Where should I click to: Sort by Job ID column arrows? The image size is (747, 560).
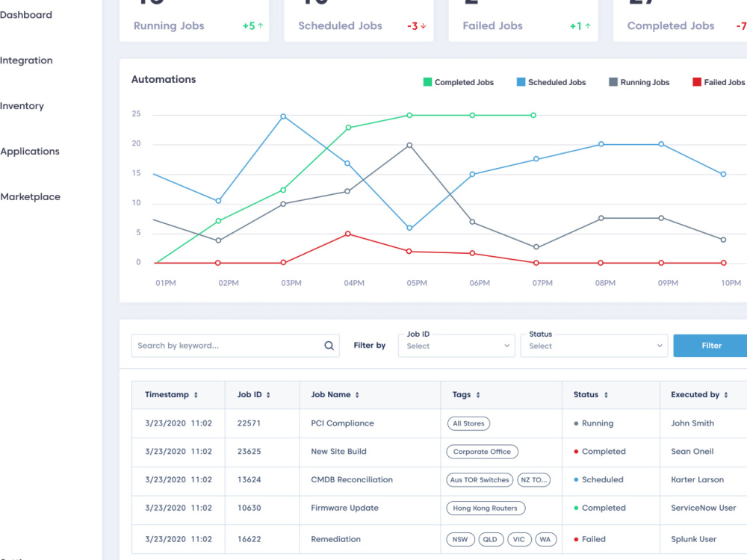pyautogui.click(x=268, y=395)
